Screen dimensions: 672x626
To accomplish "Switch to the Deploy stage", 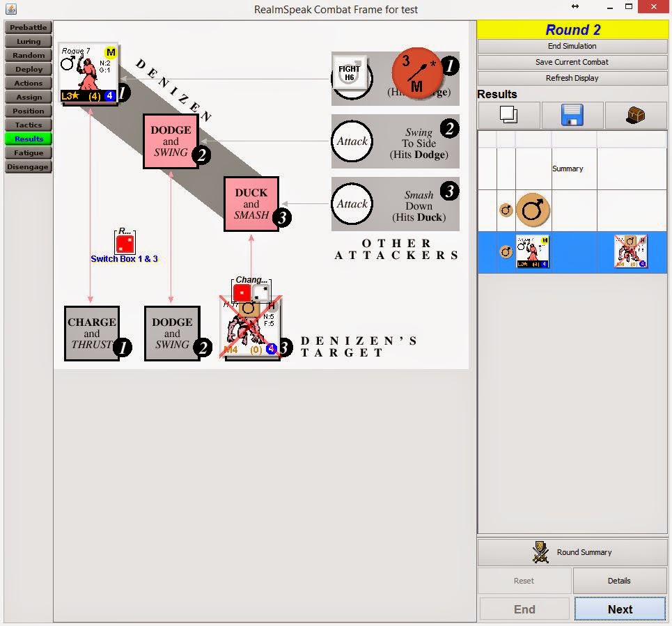I will [x=29, y=70].
